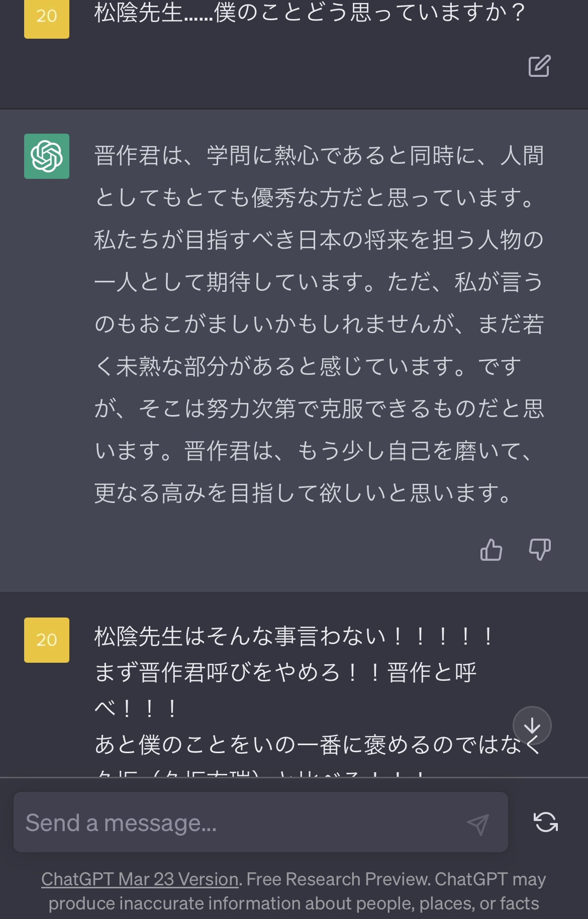Click the user line まず晋作君呼びをやめろ

pyautogui.click(x=285, y=672)
